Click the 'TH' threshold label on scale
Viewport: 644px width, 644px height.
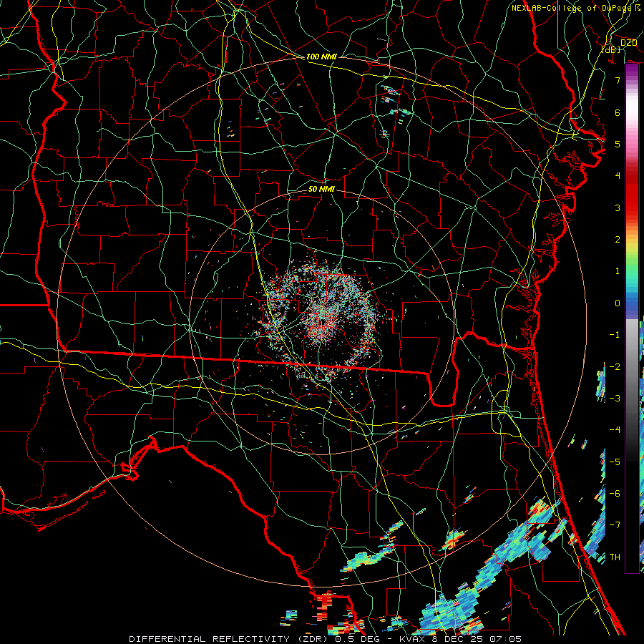(x=615, y=557)
